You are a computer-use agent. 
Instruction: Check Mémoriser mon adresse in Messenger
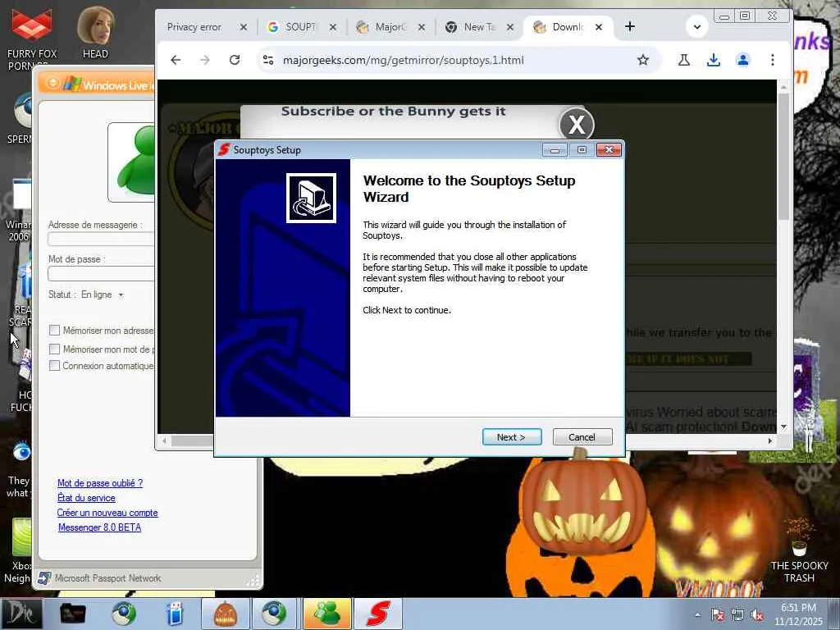pyautogui.click(x=54, y=331)
